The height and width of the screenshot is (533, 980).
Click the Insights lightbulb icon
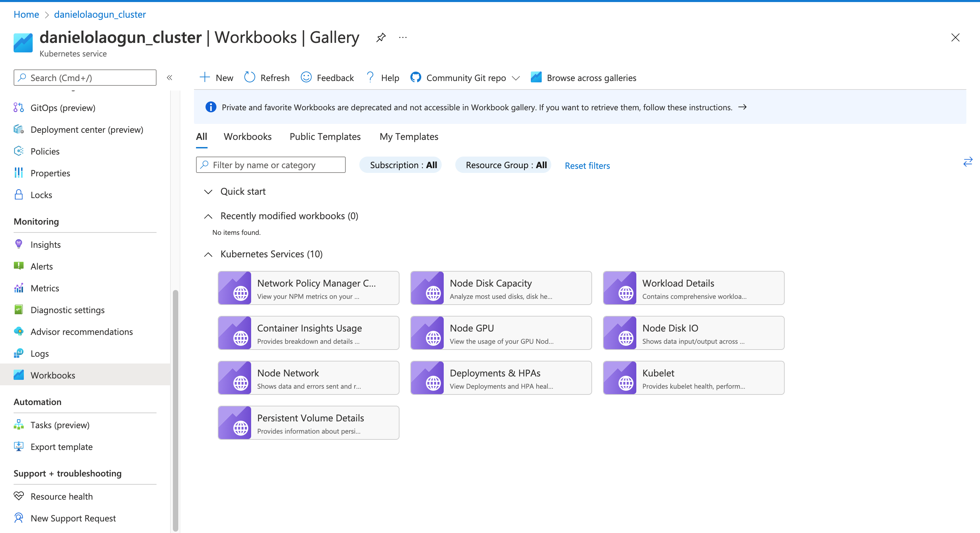pos(19,244)
